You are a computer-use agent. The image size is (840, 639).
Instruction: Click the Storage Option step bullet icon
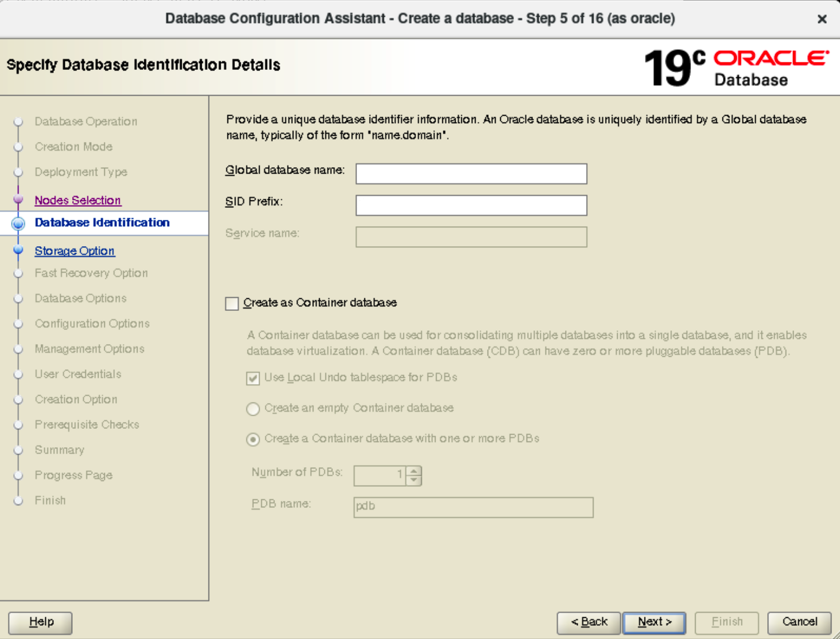pos(18,250)
